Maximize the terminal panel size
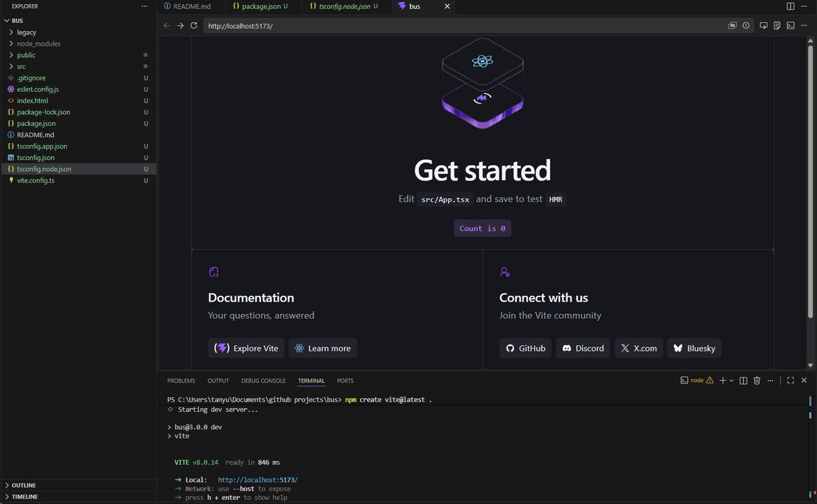Viewport: 817px width, 504px height. pos(790,381)
